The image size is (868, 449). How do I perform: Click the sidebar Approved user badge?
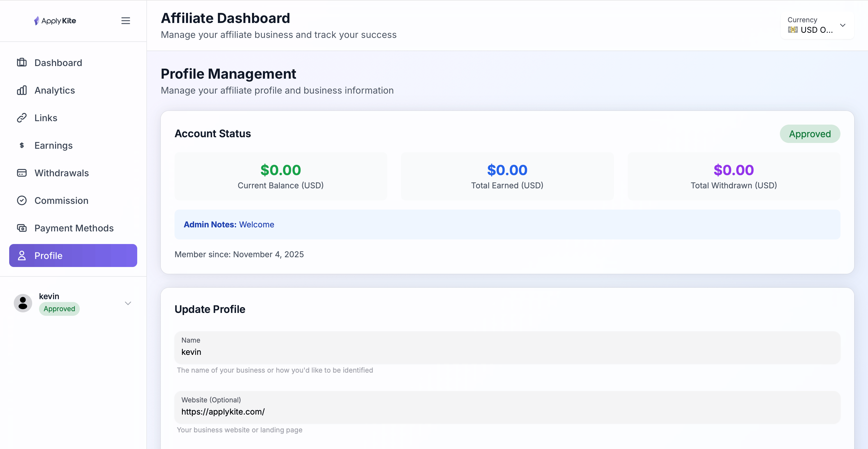pos(59,309)
